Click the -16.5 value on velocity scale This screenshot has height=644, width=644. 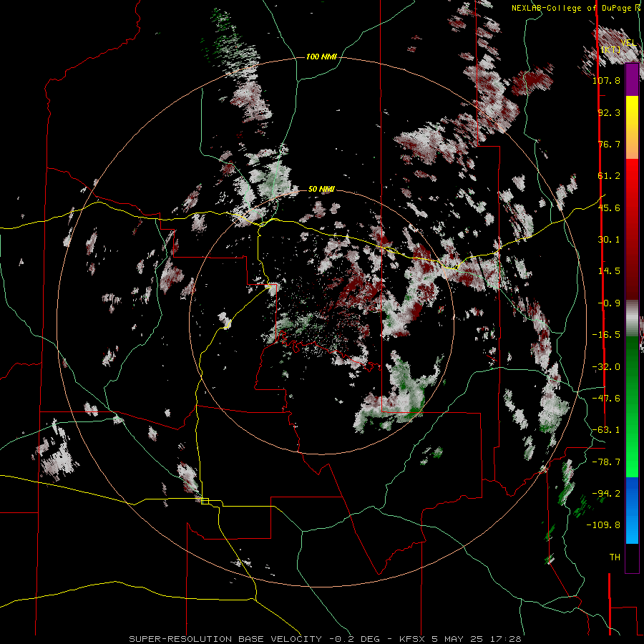(606, 335)
